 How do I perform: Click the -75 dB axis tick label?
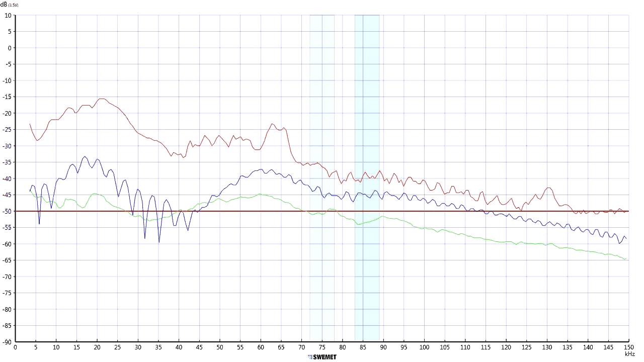(x=7, y=293)
